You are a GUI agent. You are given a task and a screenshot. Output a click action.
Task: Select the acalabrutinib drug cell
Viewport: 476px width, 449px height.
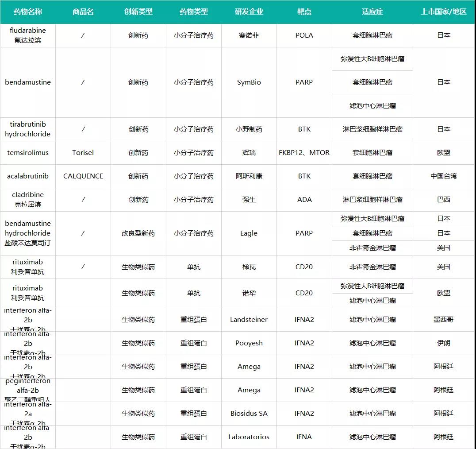tap(27, 176)
